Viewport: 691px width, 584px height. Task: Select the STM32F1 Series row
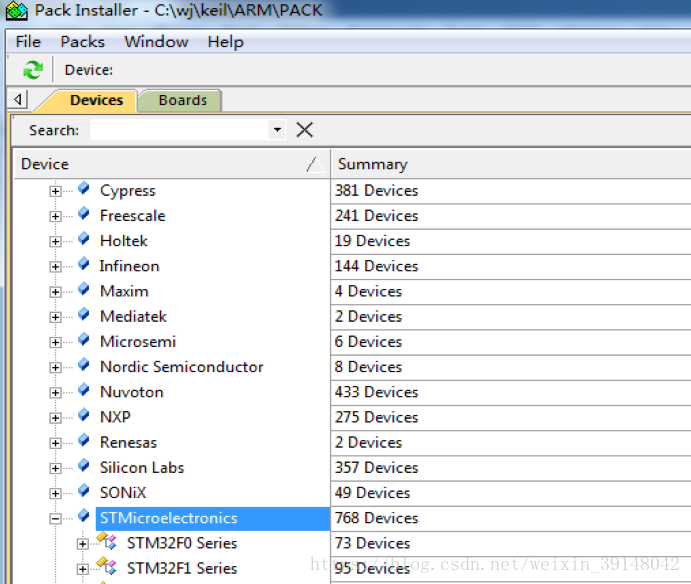(x=182, y=568)
